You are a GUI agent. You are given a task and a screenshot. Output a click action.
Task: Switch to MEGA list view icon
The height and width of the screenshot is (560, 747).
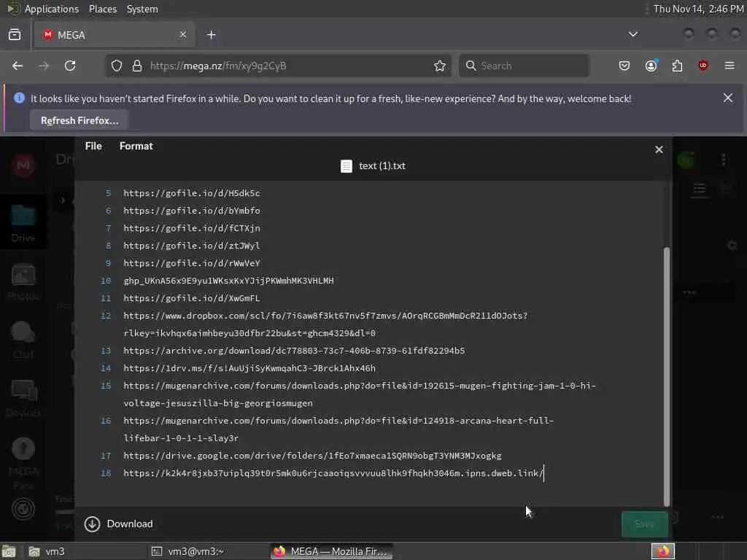[700, 190]
